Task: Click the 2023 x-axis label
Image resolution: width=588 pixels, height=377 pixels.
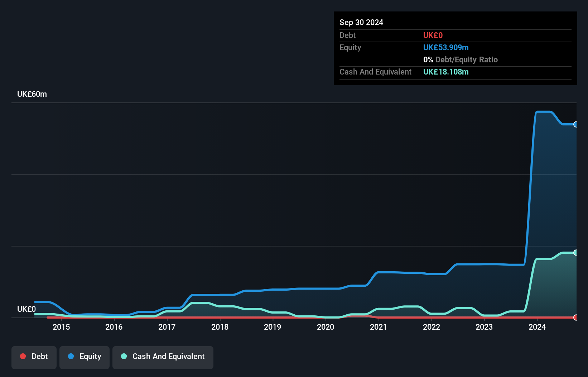Action: [x=484, y=327]
